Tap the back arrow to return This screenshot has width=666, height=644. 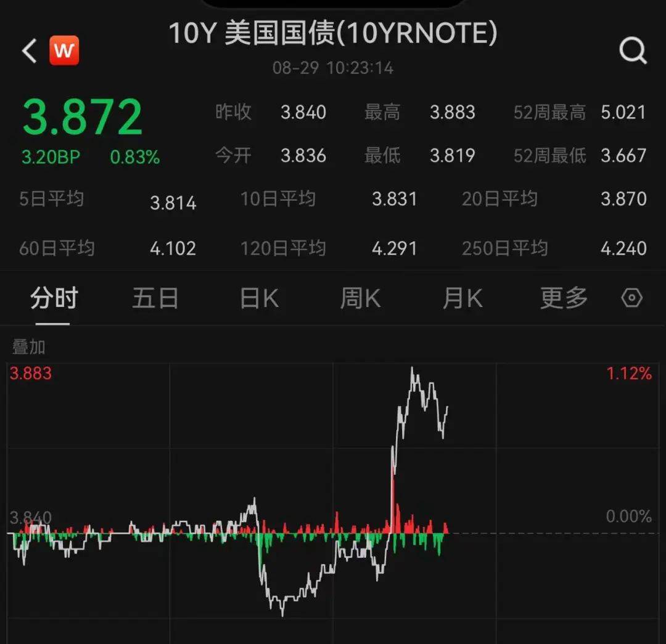click(28, 50)
